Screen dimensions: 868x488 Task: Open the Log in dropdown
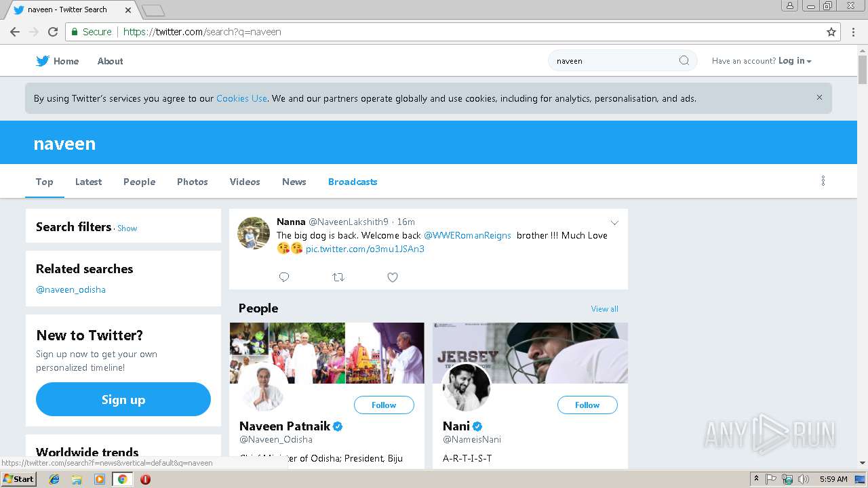(x=795, y=60)
